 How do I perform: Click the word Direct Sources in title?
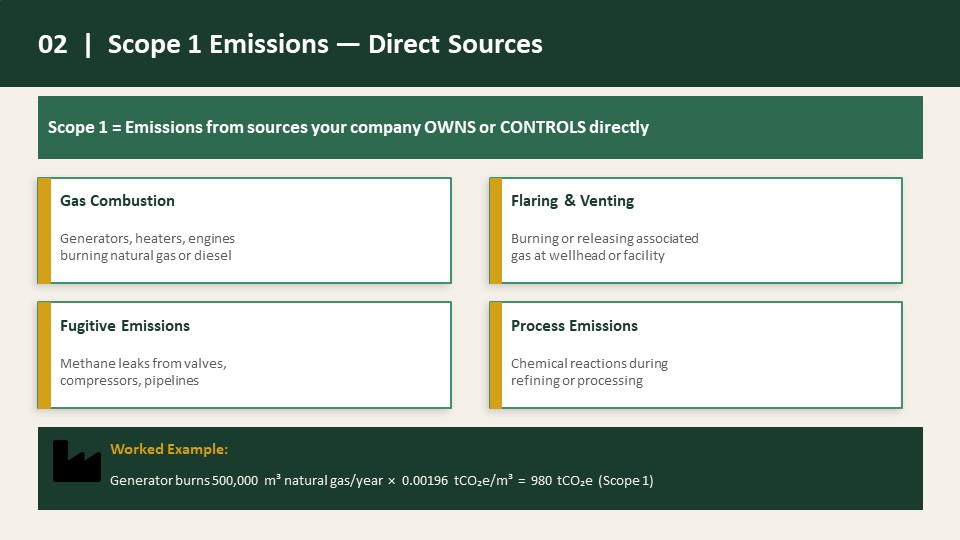coord(456,44)
